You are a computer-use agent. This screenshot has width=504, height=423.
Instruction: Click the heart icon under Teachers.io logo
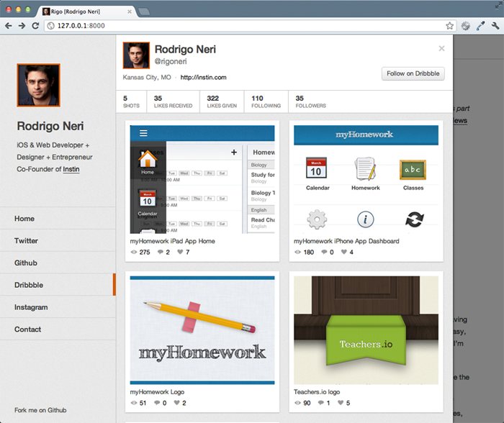(341, 403)
